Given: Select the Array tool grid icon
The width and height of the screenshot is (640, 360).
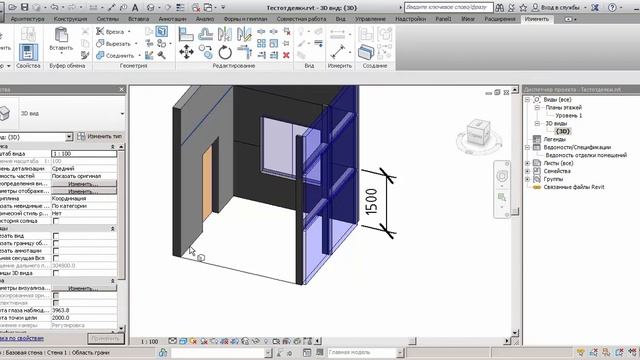Looking at the screenshot, I should click(261, 43).
